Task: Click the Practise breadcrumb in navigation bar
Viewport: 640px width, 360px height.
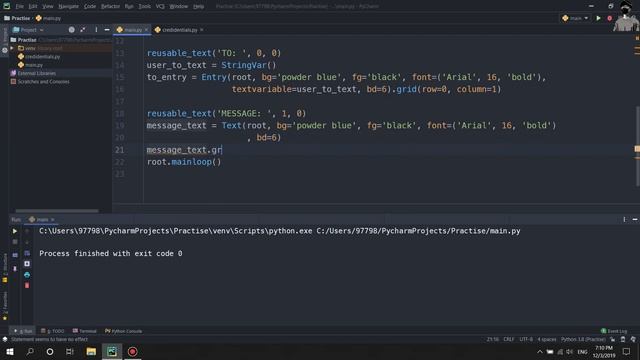Action: tap(17, 18)
